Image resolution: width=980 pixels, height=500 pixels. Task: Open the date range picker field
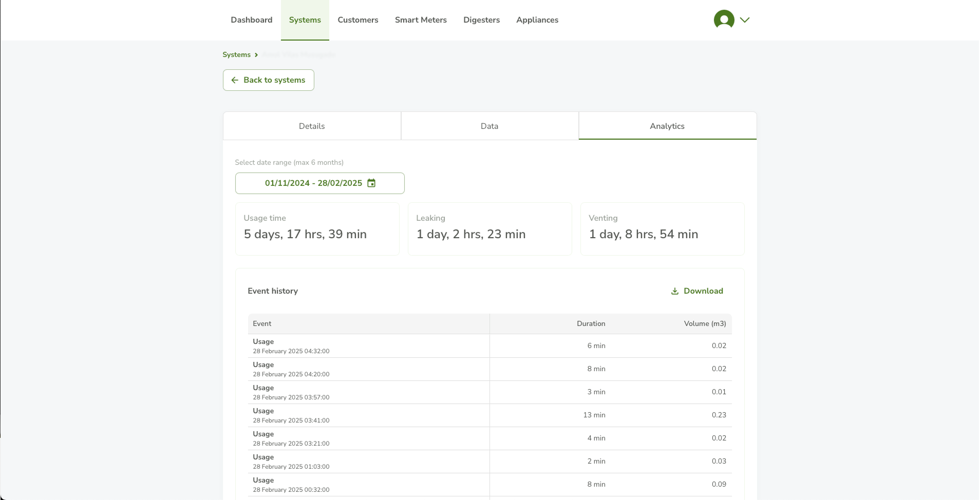(313, 183)
